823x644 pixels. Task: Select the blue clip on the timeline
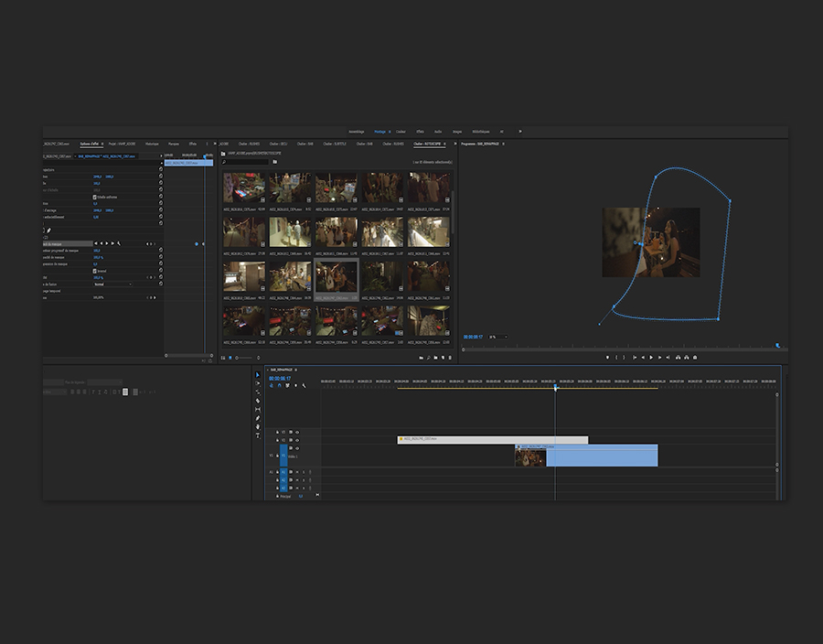[602, 456]
